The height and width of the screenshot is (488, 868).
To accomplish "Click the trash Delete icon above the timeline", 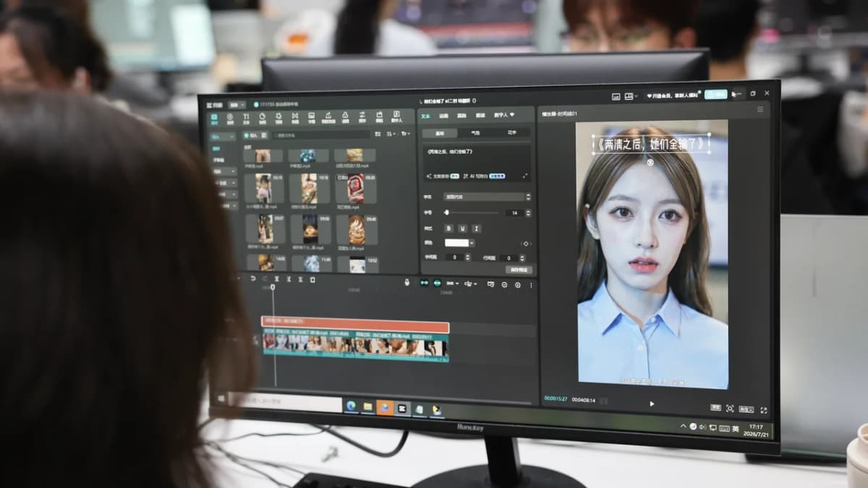I will 312,279.
